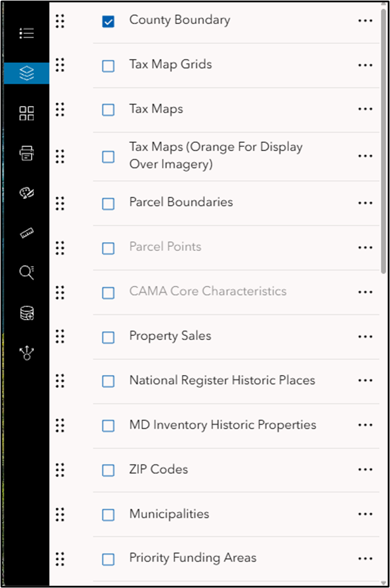Open the Tax Maps layer menu
This screenshot has height=588, width=390.
tap(365, 109)
